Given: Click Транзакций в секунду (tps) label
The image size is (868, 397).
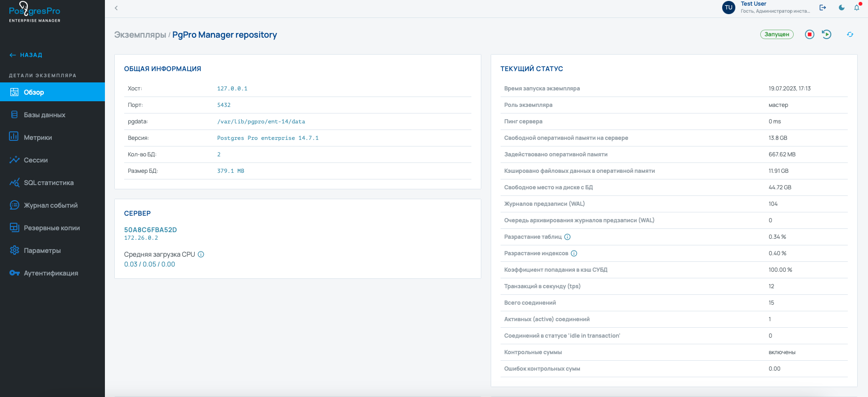Looking at the screenshot, I should pyautogui.click(x=542, y=286).
